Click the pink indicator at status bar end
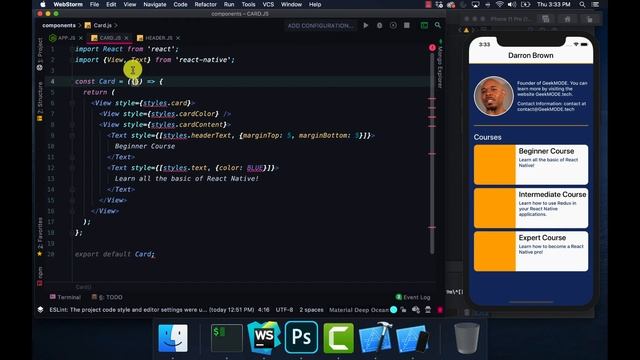640x360 pixels. 440,310
